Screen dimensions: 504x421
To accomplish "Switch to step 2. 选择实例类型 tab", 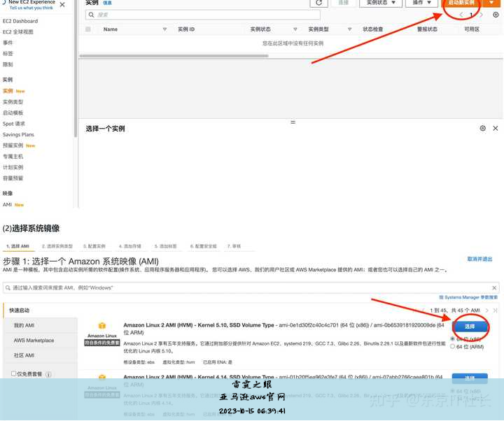I will tap(57, 246).
